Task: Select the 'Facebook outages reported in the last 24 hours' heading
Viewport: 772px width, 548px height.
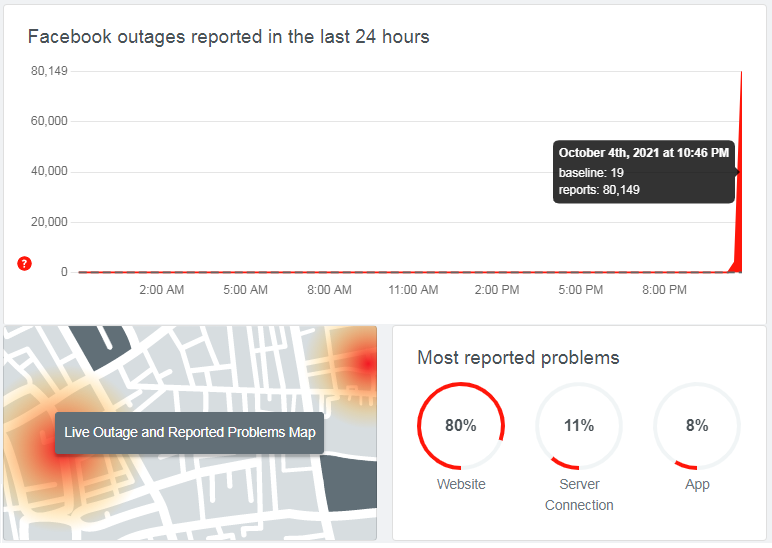Action: click(228, 37)
